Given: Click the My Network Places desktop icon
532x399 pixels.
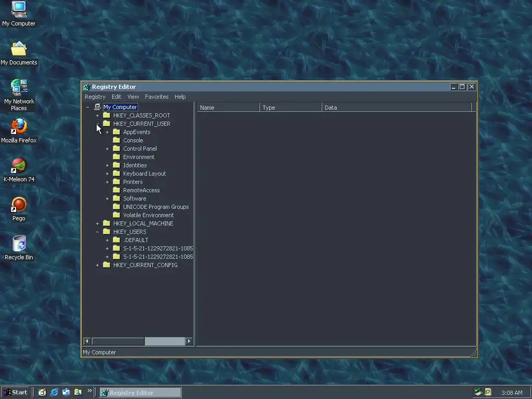Looking at the screenshot, I should tap(19, 95).
